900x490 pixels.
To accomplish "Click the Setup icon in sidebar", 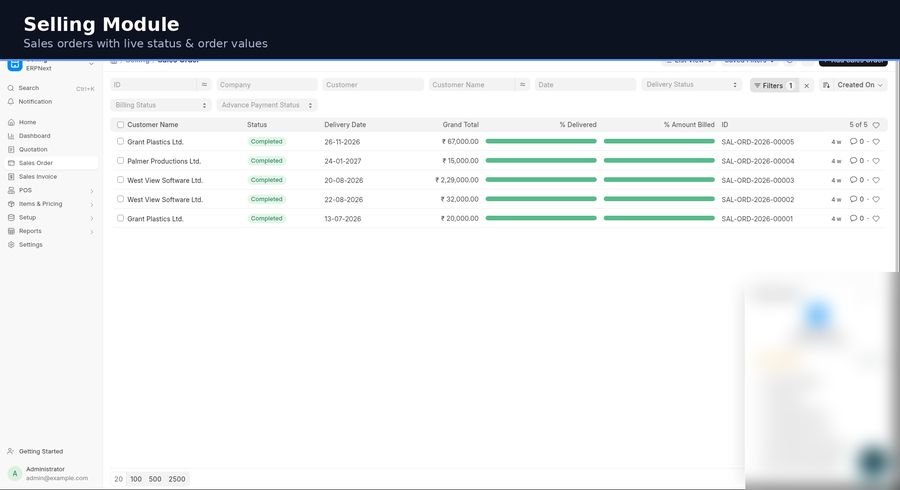I will coord(11,217).
